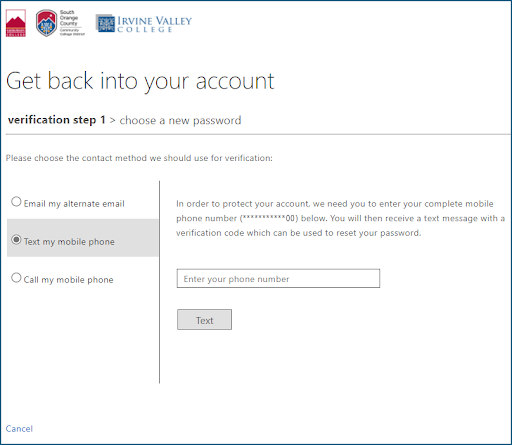
Task: Click the South Orange County district shield logo
Action: [x=47, y=23]
